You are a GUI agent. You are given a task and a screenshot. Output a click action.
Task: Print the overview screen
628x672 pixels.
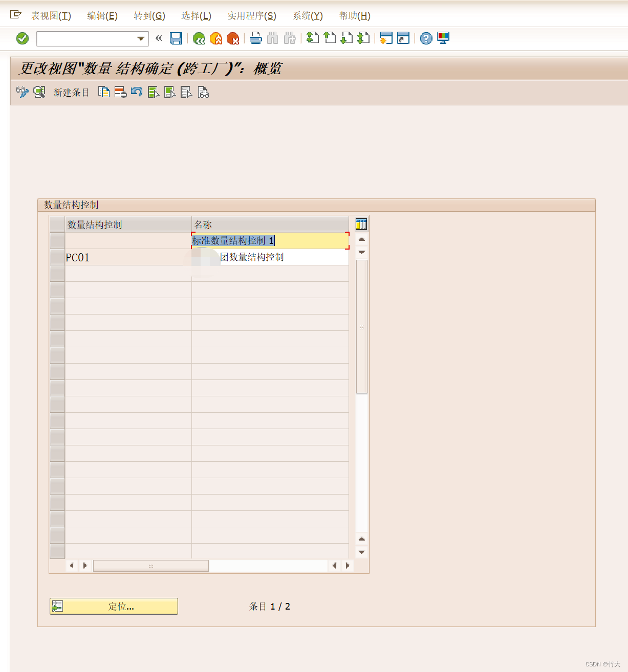click(255, 38)
